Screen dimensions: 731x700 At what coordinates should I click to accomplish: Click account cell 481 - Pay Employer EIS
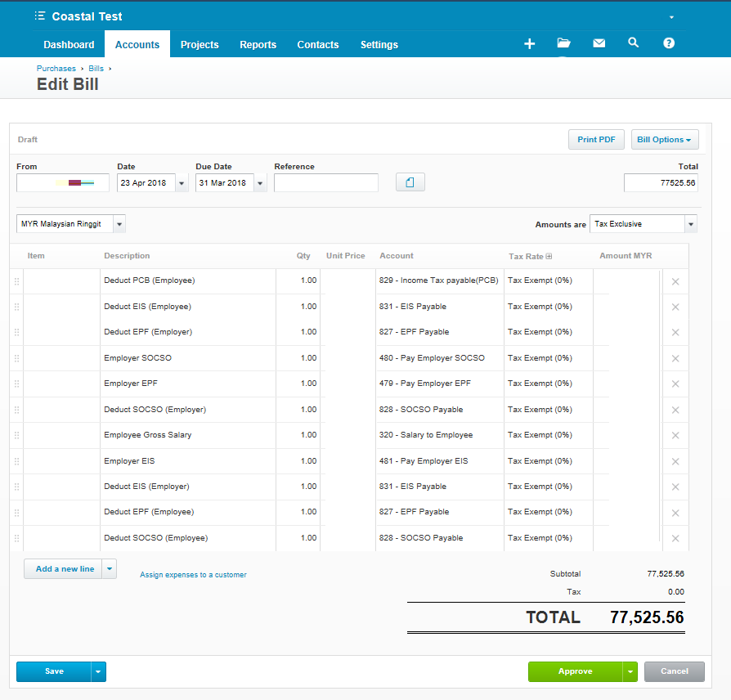coord(440,461)
